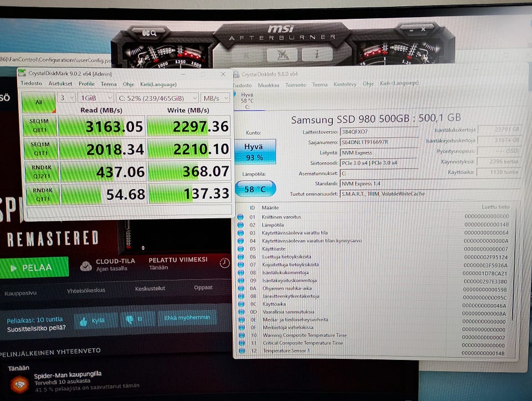Image resolution: width=532 pixels, height=401 pixels.
Task: Open Profile menu in CrystalDiskMark
Action: point(86,84)
